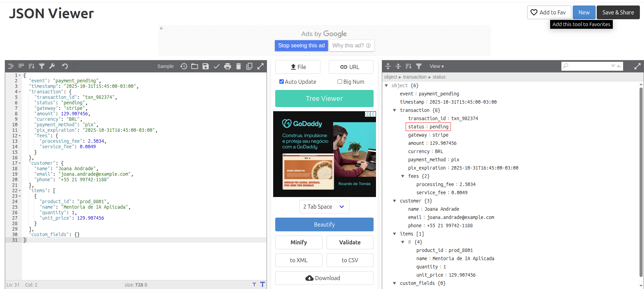Click the copy icon in editor toolbar
644x289 pixels.
(x=250, y=66)
